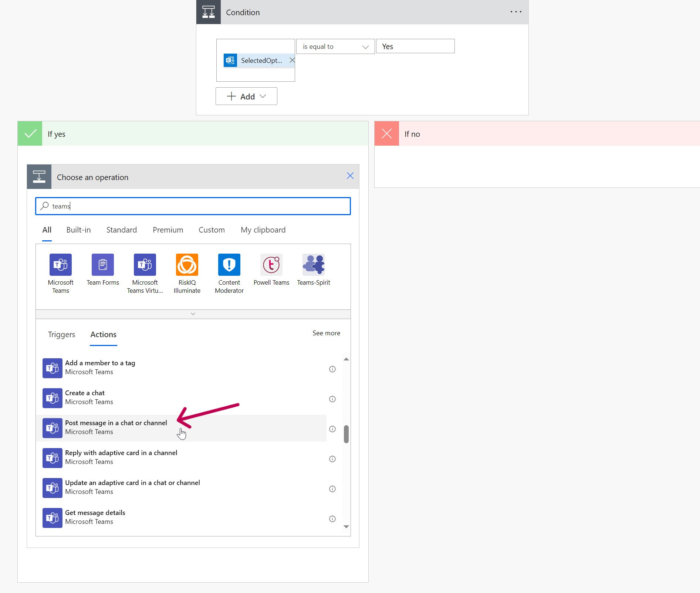Click the Choose an operation header icon
The width and height of the screenshot is (700, 593).
[39, 177]
